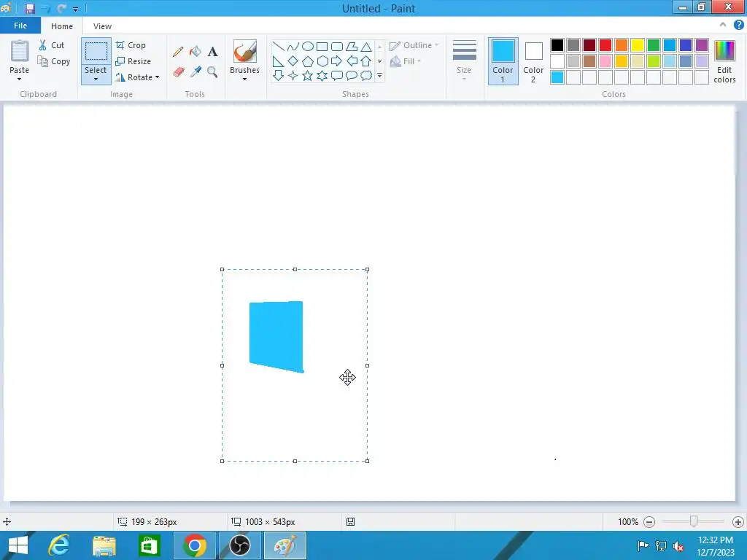Choose the Polygon shape
The height and width of the screenshot is (560, 747).
pyautogui.click(x=352, y=47)
